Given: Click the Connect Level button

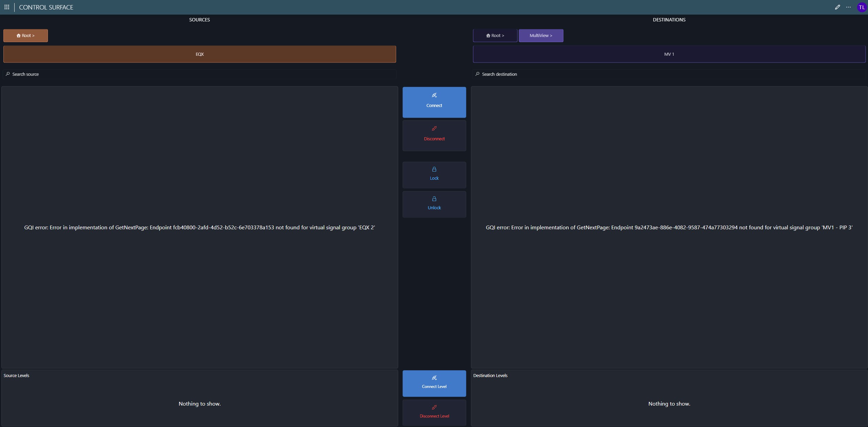Looking at the screenshot, I should tap(434, 383).
